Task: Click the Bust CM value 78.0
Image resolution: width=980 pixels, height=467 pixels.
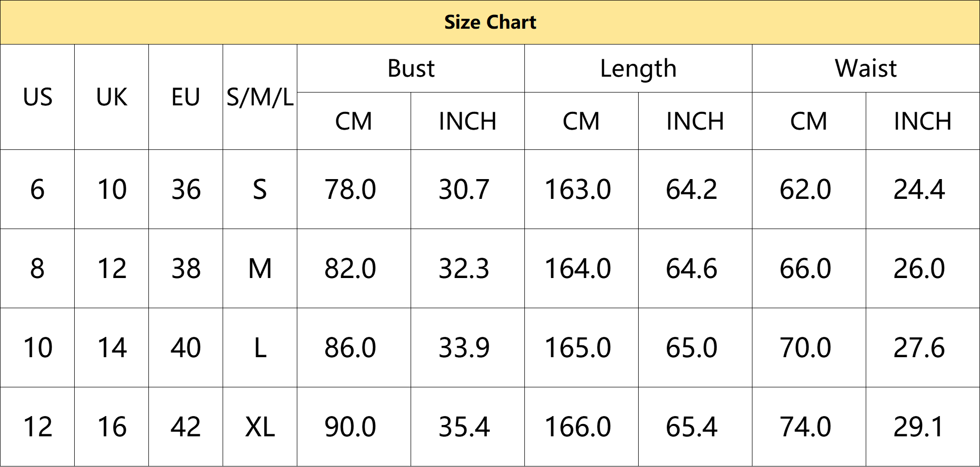Action: [x=354, y=189]
